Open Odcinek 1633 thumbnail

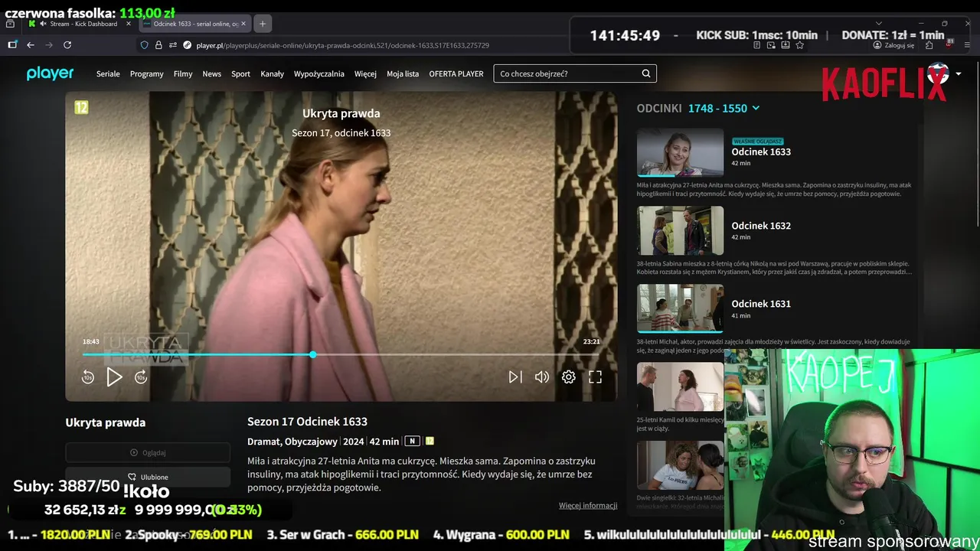click(680, 152)
